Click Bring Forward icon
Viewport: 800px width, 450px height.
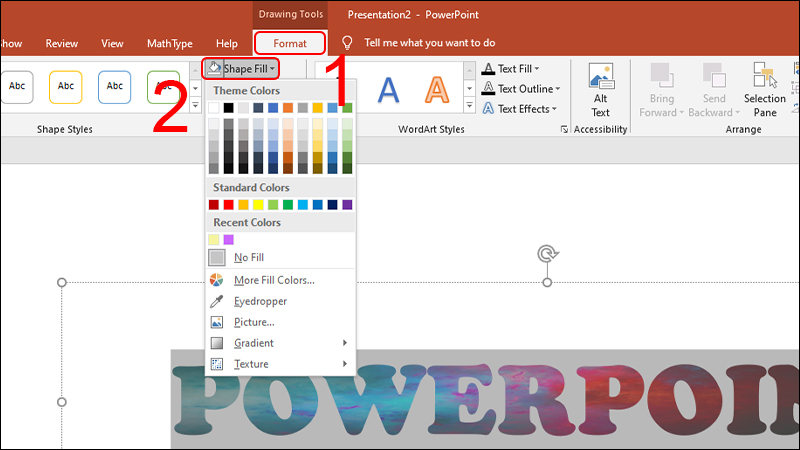point(662,76)
